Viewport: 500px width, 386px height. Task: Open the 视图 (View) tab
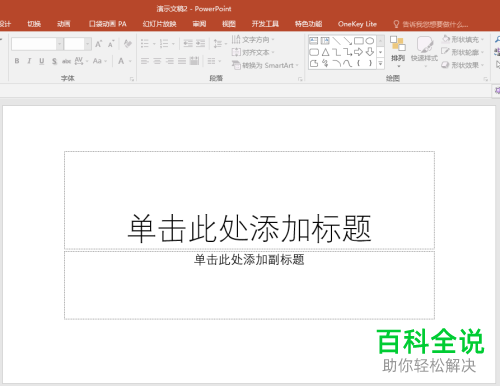(x=229, y=24)
